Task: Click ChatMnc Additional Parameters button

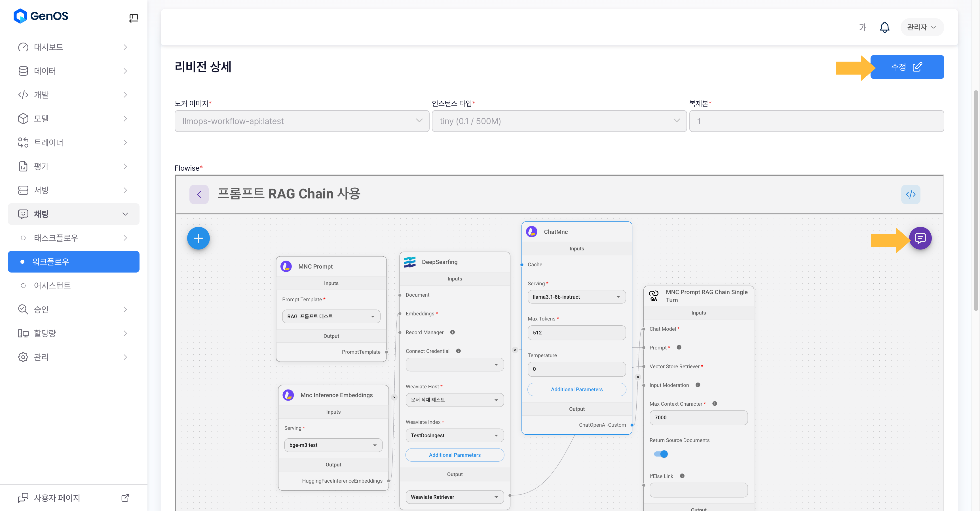Action: pos(576,389)
